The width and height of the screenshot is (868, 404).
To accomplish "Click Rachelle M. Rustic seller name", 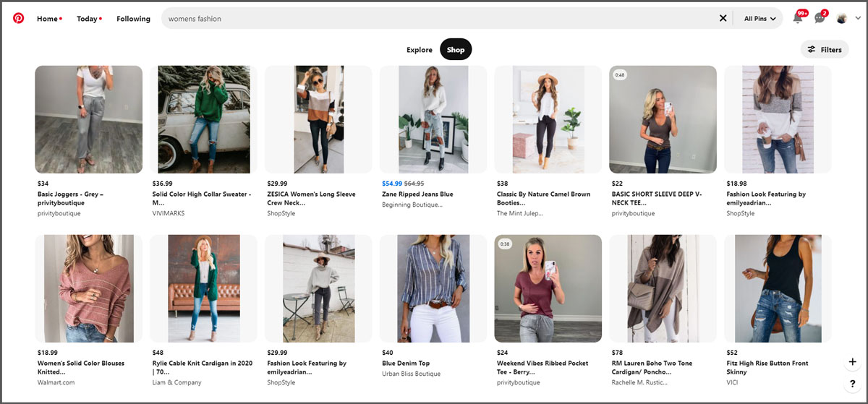I will (640, 383).
